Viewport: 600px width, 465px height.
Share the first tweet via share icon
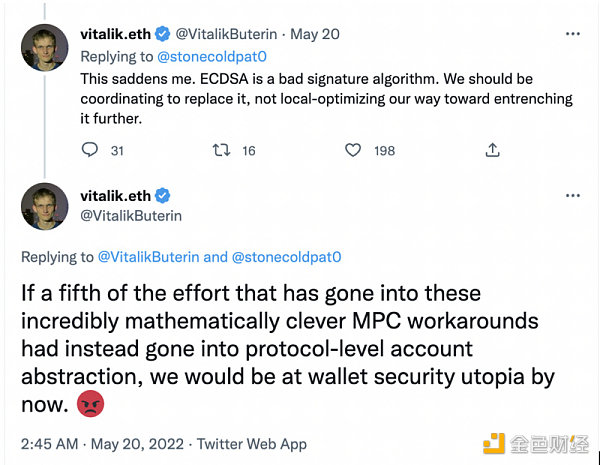492,150
